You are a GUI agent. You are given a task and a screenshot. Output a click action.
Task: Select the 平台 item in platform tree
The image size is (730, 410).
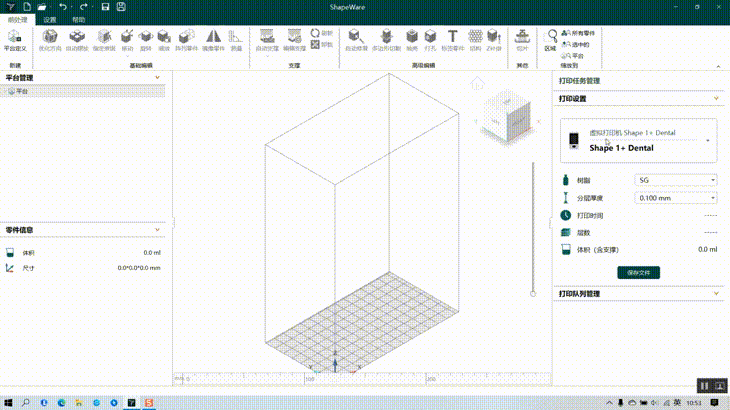[22, 91]
